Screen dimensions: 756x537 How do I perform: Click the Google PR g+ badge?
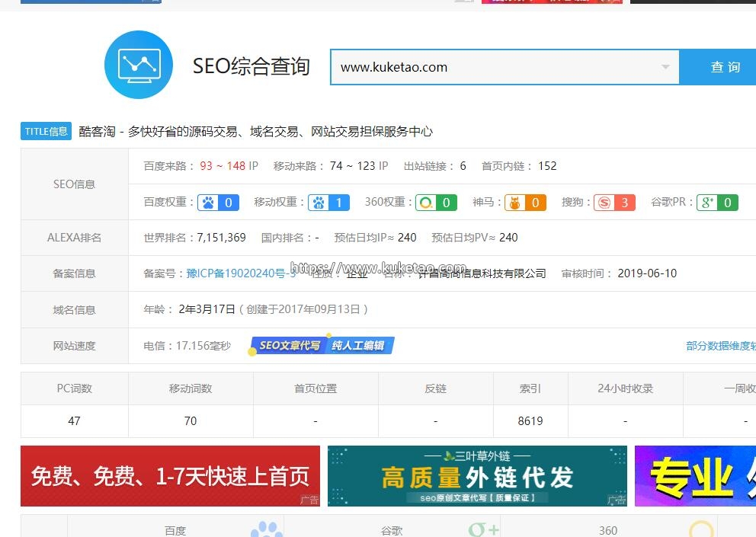coord(716,203)
